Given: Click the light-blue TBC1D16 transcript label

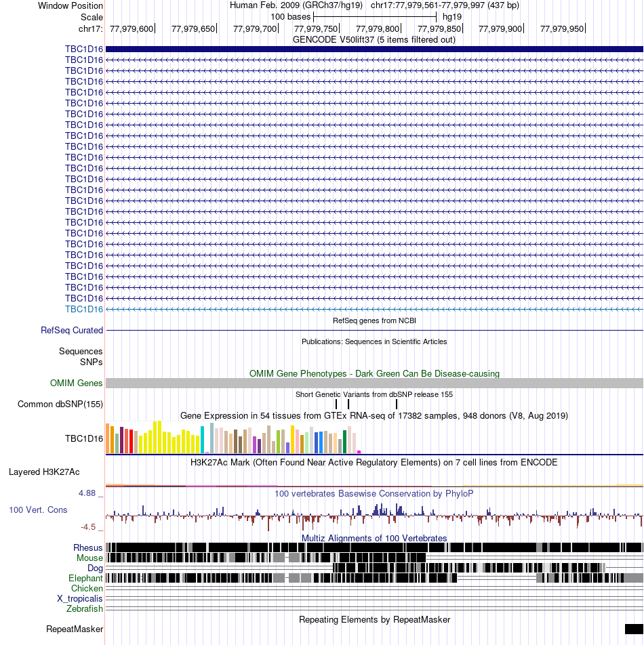Looking at the screenshot, I should (84, 310).
